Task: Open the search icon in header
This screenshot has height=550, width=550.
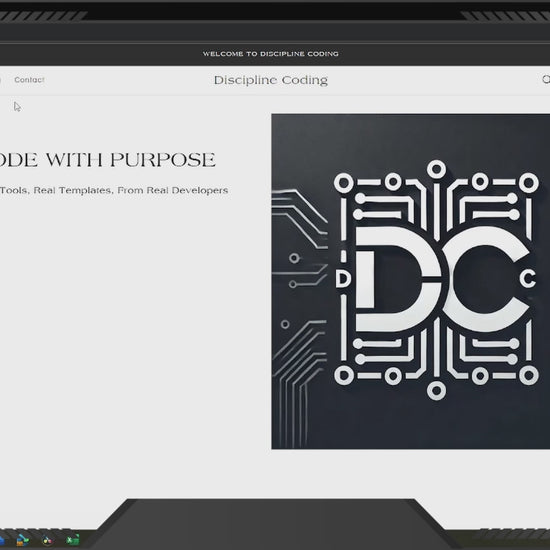Action: click(x=546, y=79)
